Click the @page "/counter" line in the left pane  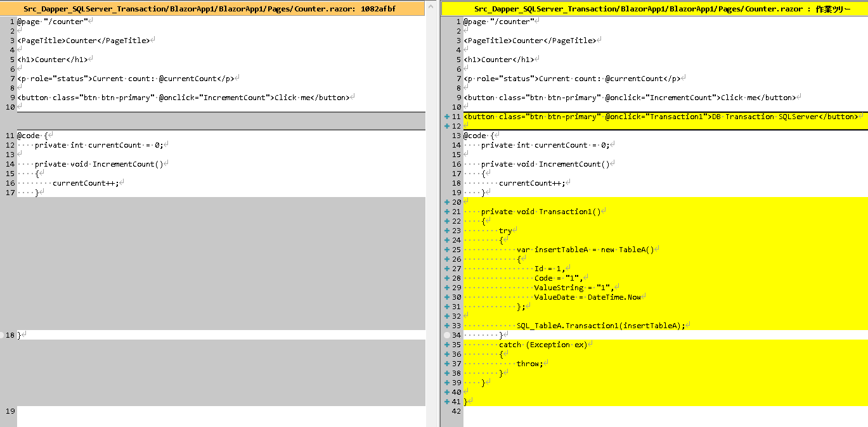click(53, 22)
